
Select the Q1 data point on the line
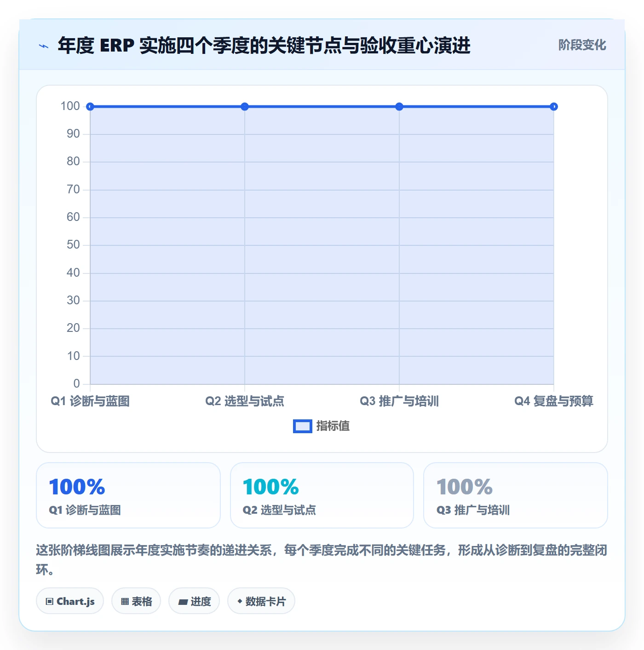(90, 107)
